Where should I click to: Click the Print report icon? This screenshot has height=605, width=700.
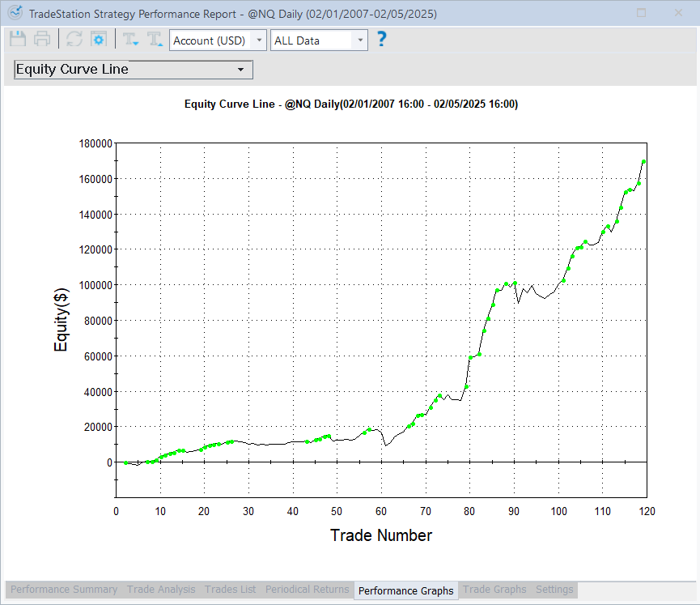42,40
